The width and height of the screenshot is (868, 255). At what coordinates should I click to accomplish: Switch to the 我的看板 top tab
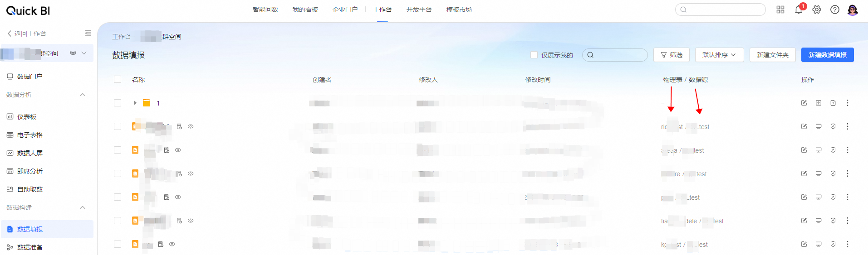[x=305, y=10]
